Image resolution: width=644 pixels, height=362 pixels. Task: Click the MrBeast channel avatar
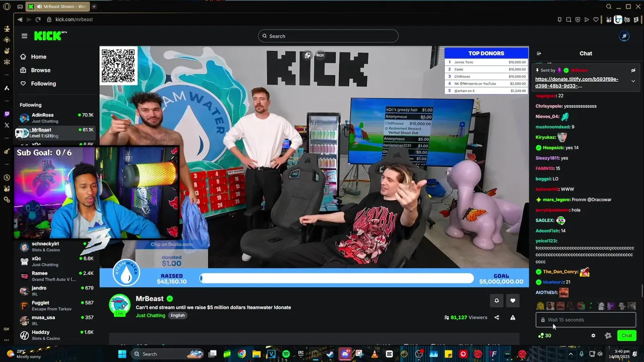(120, 305)
